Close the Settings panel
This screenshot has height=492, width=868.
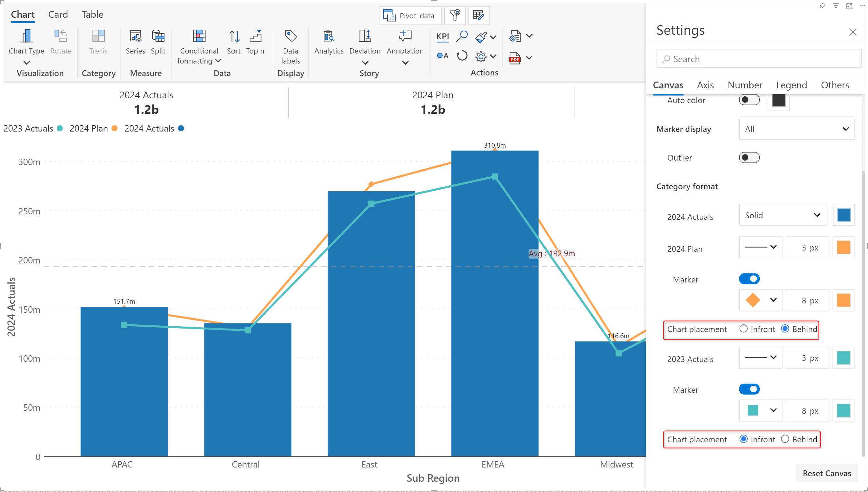click(x=853, y=32)
